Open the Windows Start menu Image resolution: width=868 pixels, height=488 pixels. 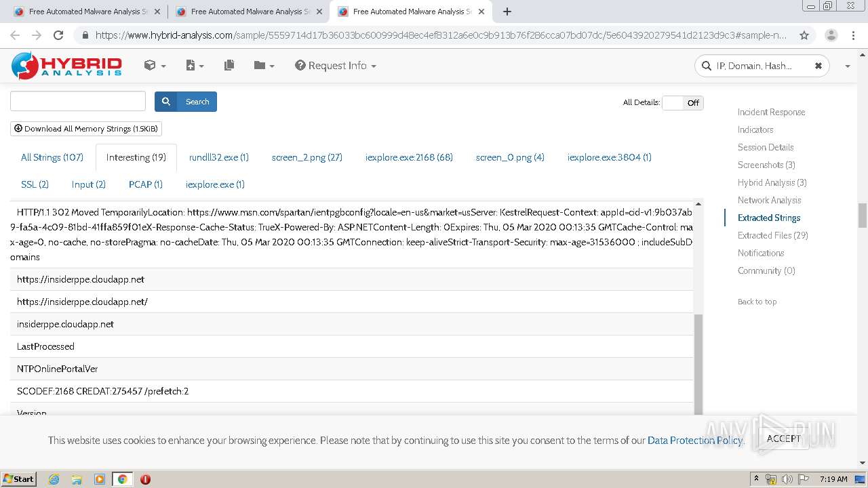[19, 479]
